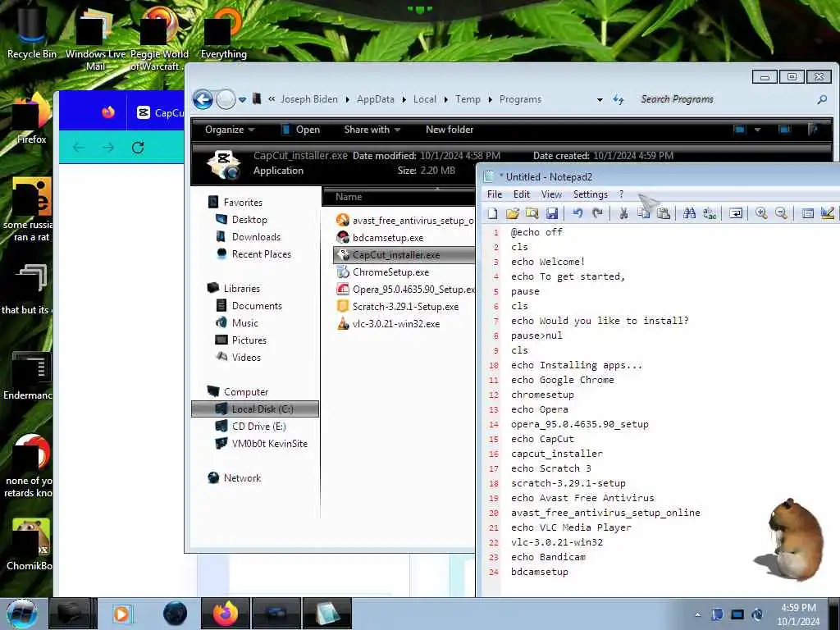
Task: Open the Music library
Action: point(244,322)
